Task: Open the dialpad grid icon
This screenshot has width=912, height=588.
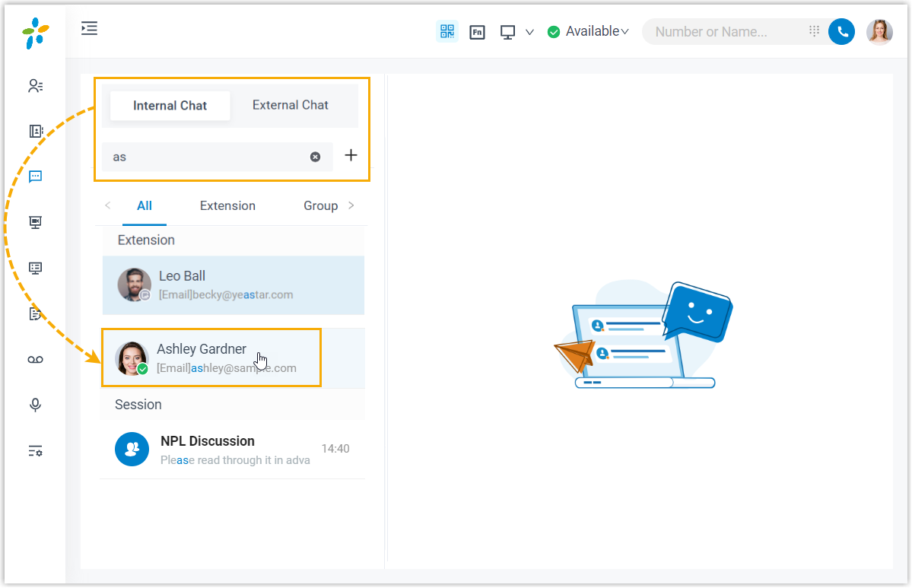Action: pos(814,31)
